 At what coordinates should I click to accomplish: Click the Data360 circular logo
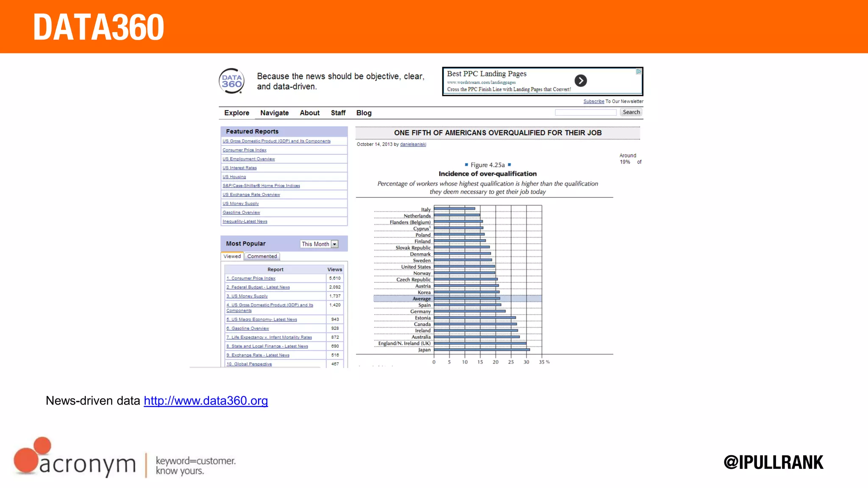tap(231, 81)
